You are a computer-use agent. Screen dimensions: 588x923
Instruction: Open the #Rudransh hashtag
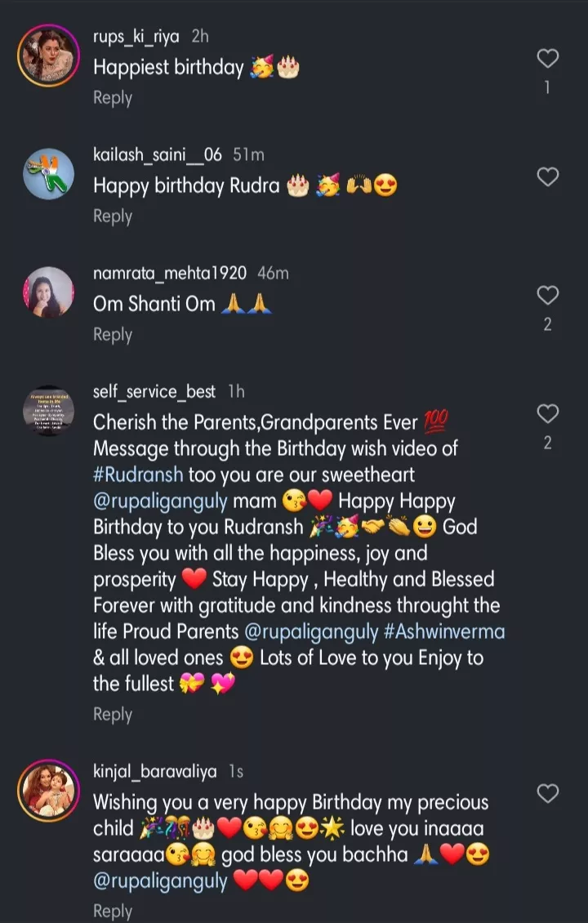(x=140, y=475)
